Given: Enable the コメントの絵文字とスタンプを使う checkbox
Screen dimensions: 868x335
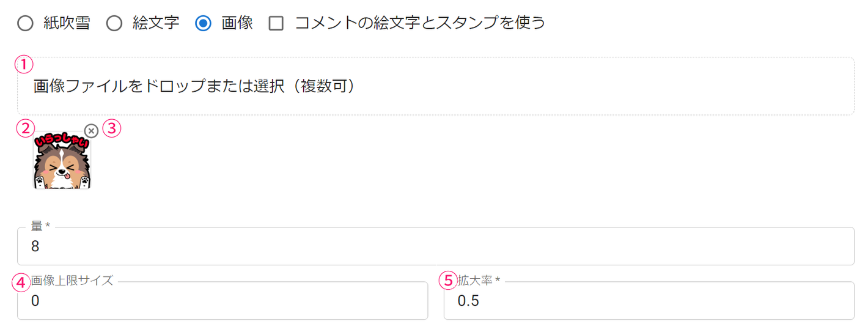Looking at the screenshot, I should click(x=276, y=24).
